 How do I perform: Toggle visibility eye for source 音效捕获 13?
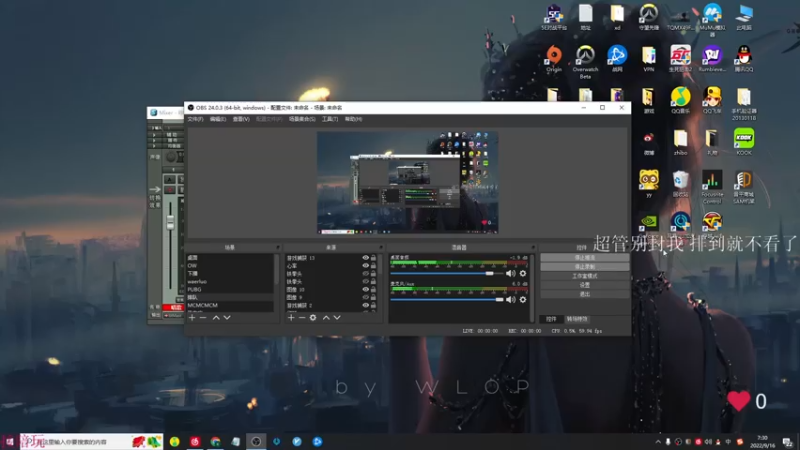pos(365,258)
